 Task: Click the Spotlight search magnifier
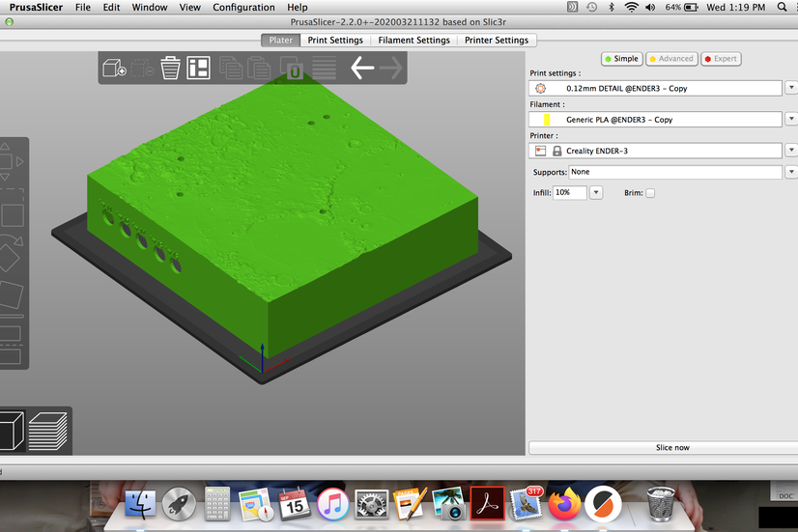782,7
